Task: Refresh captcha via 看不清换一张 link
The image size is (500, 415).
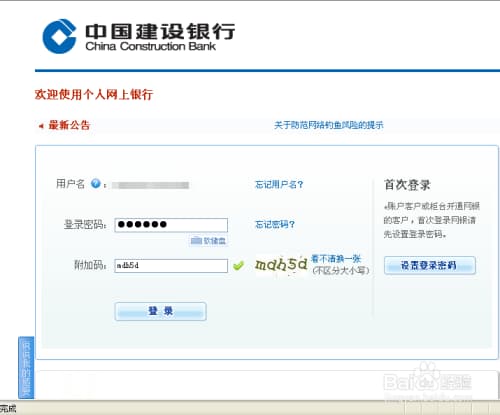Action: tap(336, 259)
